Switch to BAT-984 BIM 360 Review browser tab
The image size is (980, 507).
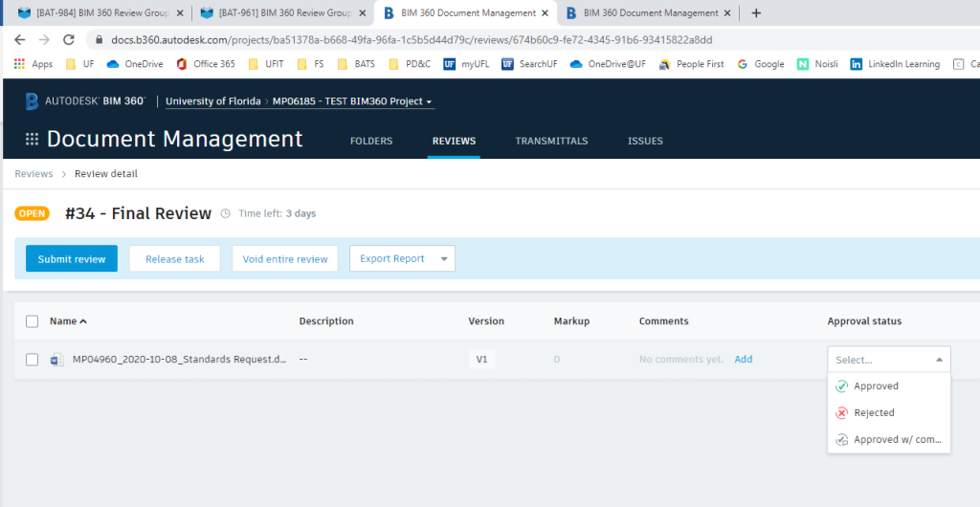[x=100, y=13]
